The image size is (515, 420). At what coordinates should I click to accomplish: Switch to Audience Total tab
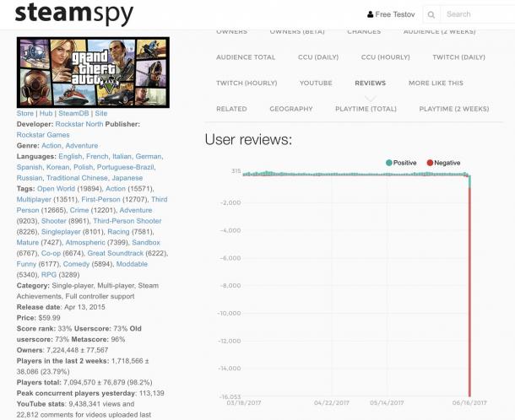tap(246, 57)
